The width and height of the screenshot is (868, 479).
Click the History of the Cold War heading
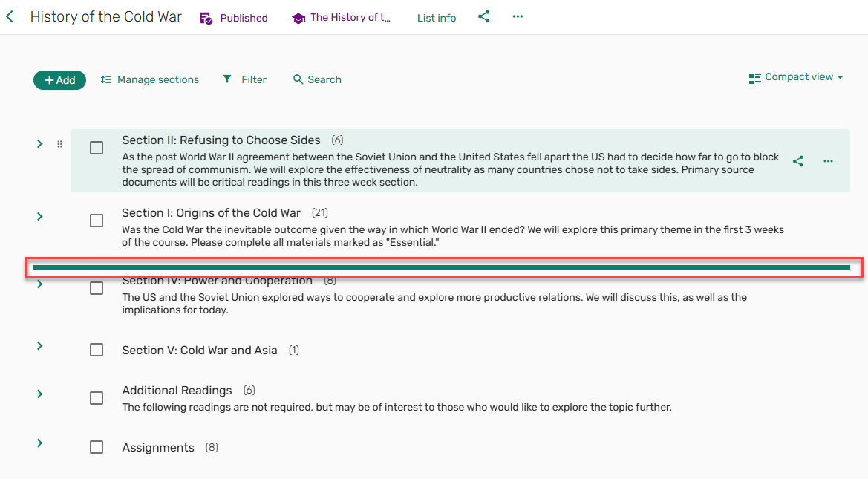point(105,16)
